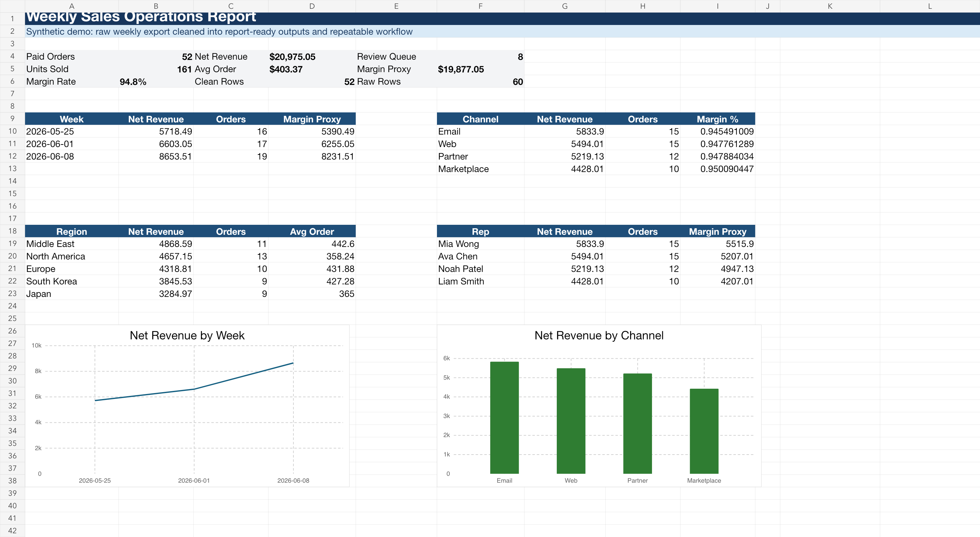
Task: Click the Email channel cell
Action: point(481,131)
